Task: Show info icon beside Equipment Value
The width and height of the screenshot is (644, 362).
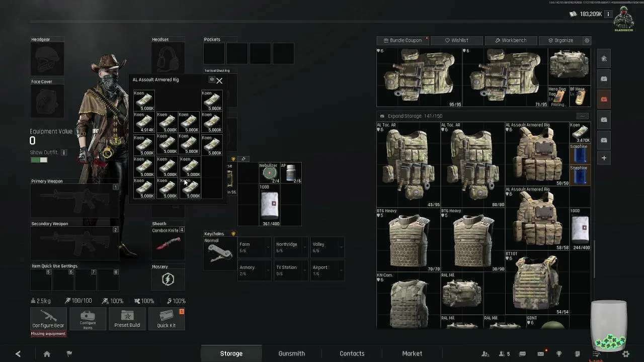Action: pos(77,132)
